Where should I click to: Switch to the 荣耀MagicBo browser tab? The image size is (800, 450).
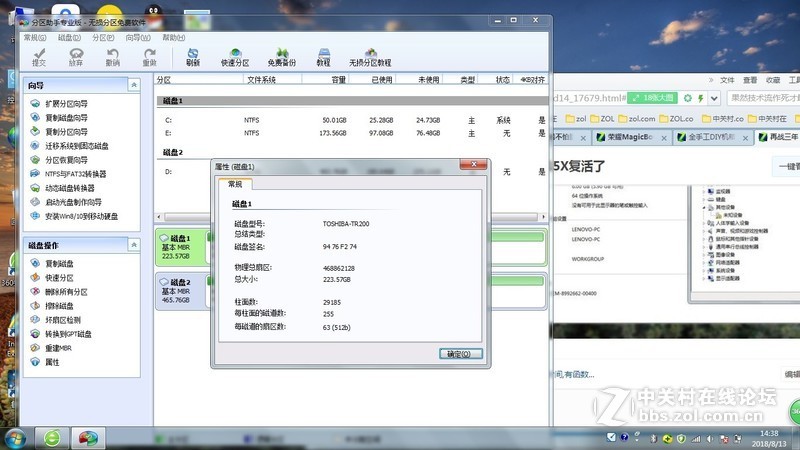[x=630, y=137]
